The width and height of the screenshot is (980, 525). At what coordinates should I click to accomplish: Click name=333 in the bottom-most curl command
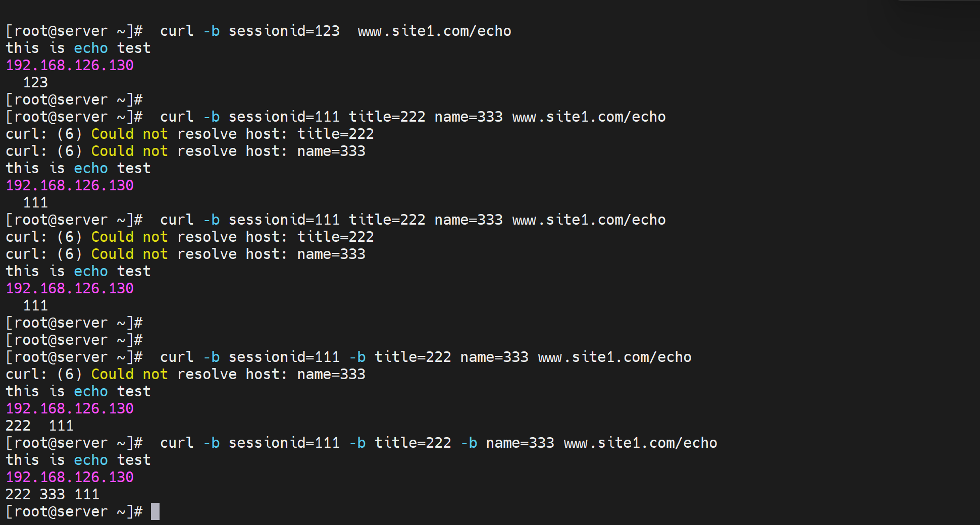click(x=520, y=443)
